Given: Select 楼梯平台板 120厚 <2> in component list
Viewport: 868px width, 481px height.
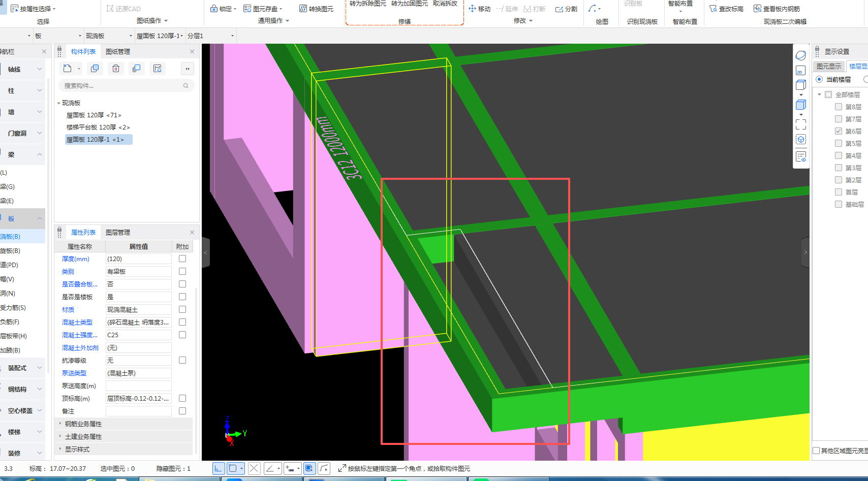Looking at the screenshot, I should pyautogui.click(x=98, y=127).
